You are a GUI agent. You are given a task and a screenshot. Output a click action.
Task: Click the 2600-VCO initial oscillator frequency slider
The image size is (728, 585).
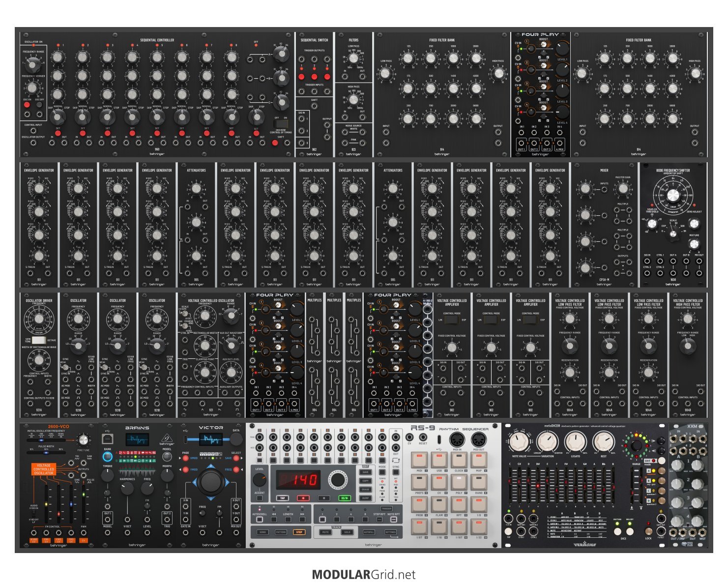47,440
